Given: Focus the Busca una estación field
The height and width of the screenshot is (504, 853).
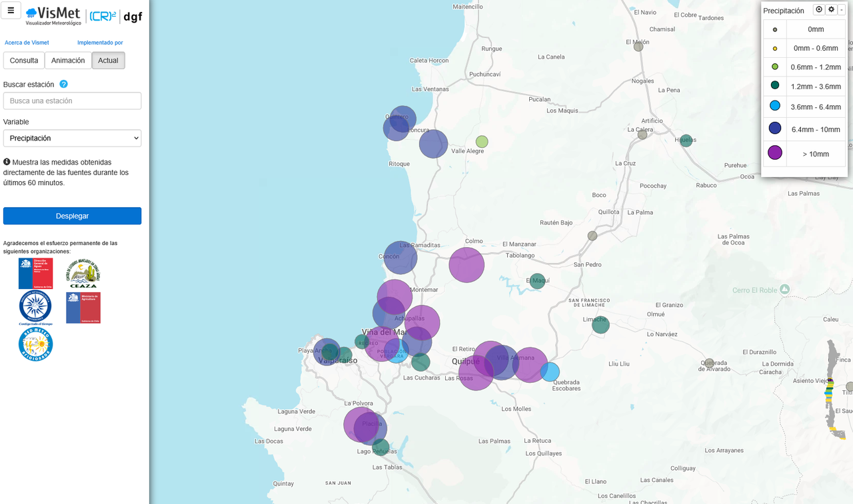Looking at the screenshot, I should pos(72,101).
